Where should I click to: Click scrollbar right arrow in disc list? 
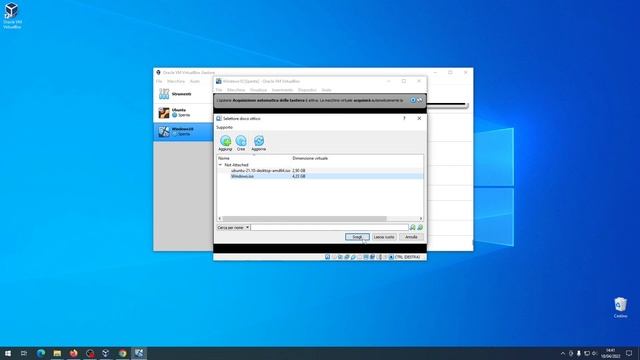[x=421, y=219]
